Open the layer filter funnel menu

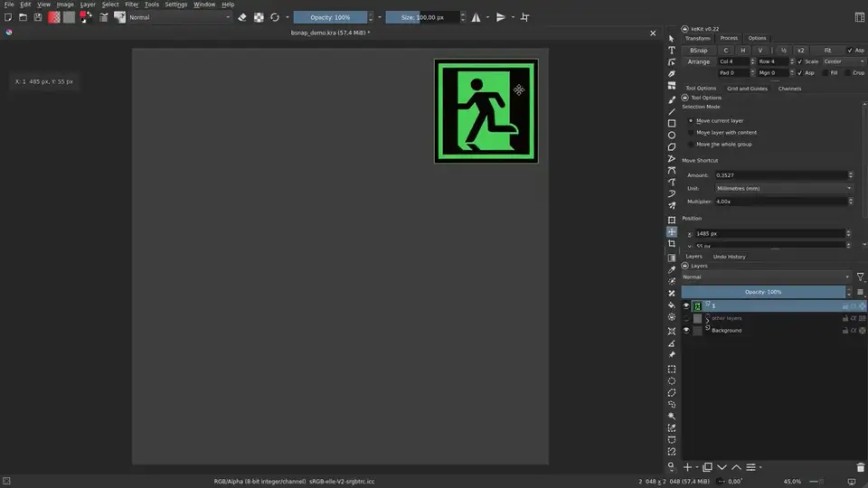[x=860, y=277]
